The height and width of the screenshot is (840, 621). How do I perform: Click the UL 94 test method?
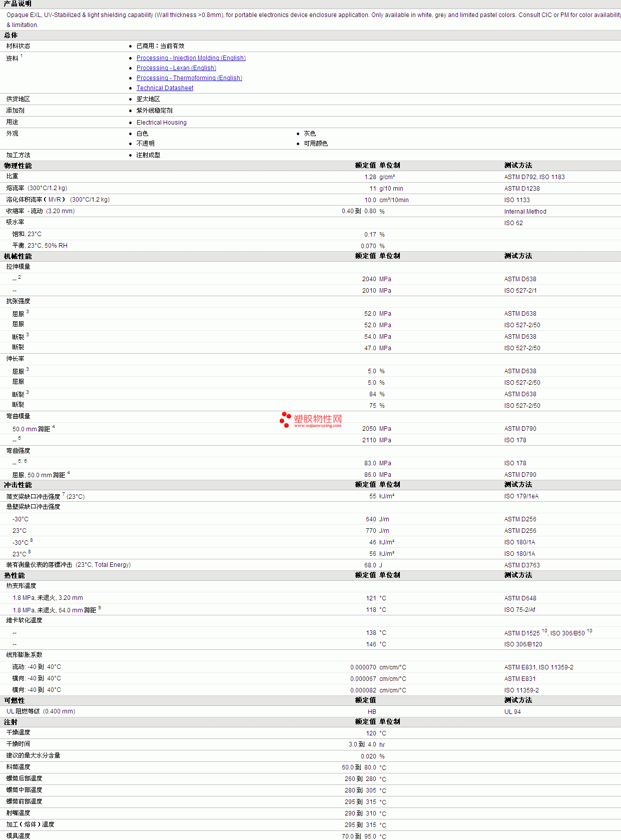[x=512, y=712]
